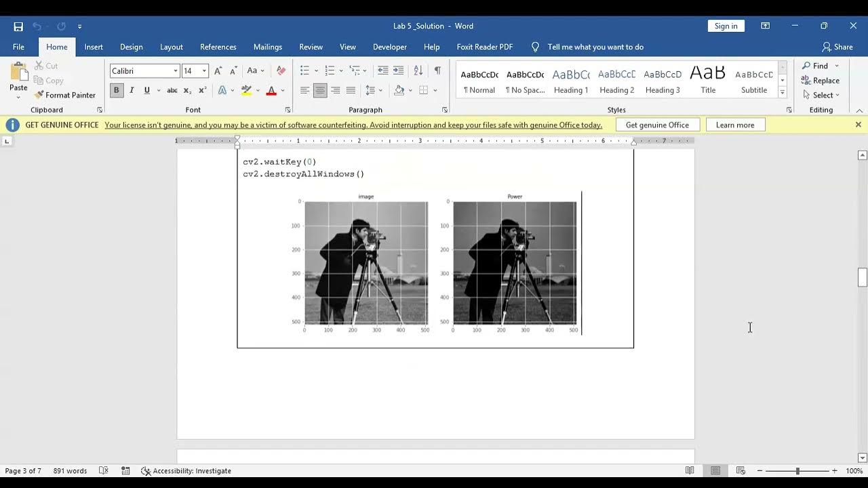This screenshot has height=488, width=868.
Task: Expand the Styles gallery More arrow
Action: tap(782, 93)
